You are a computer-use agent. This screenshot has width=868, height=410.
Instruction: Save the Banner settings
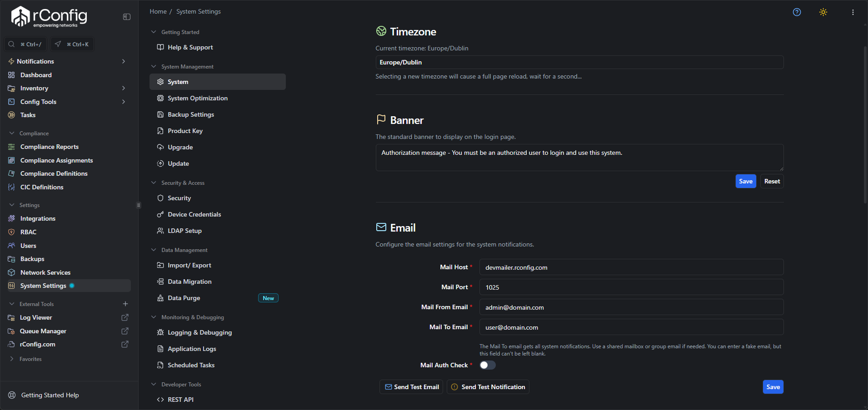click(x=745, y=181)
